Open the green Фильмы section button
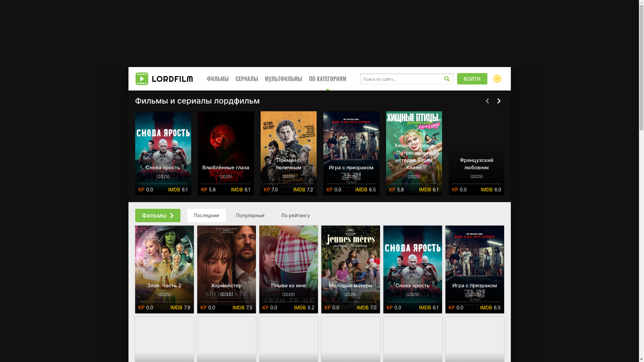Viewport: 644px width, 362px height. 157,216
